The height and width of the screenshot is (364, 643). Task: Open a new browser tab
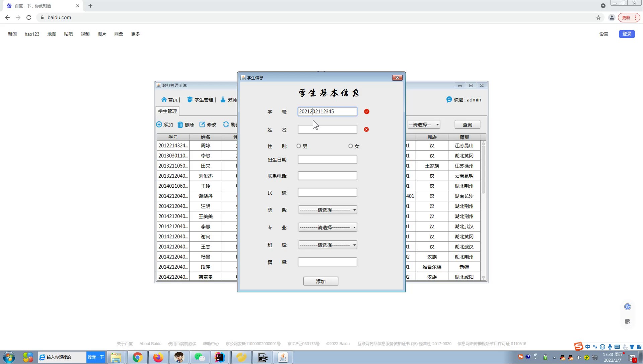(90, 6)
